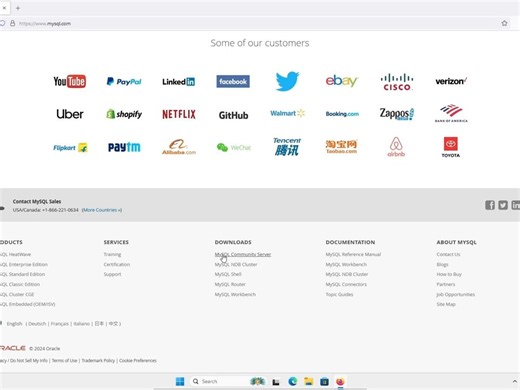Open Microsoft Edge from the taskbar
This screenshot has width=520, height=390.
(293, 381)
